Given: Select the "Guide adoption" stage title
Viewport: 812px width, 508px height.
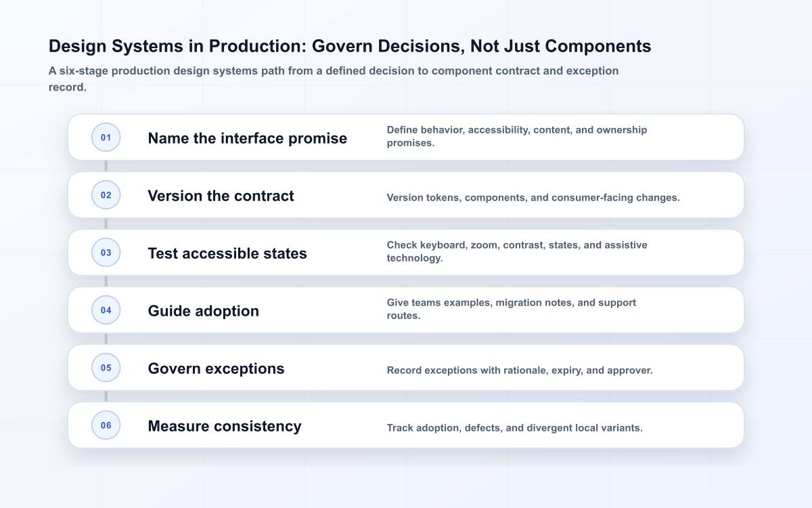Looking at the screenshot, I should (203, 311).
